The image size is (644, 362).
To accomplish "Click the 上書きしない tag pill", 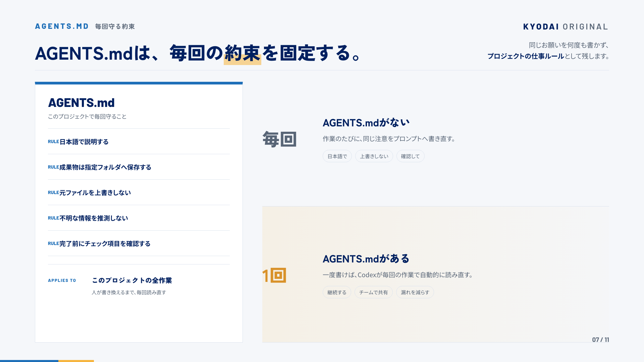I will 374,156.
